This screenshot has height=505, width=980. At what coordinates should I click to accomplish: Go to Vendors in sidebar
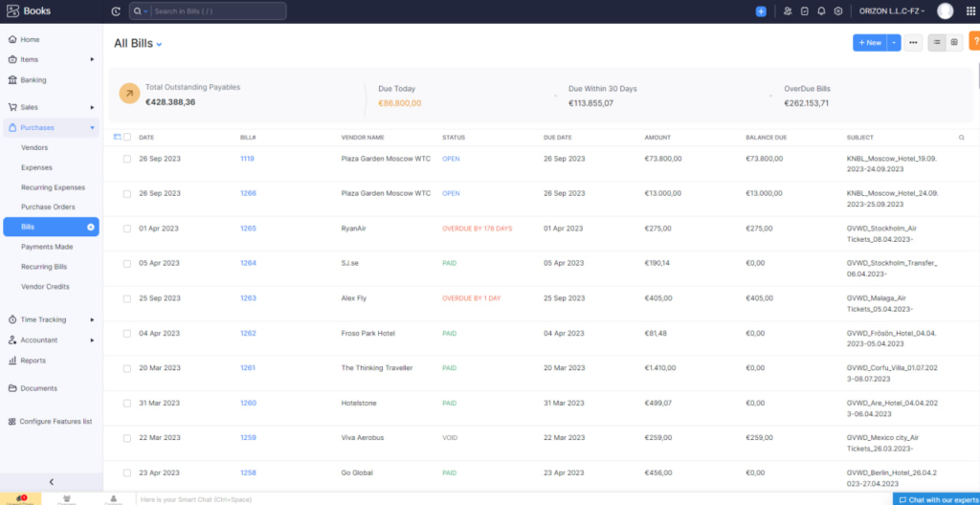tap(34, 147)
